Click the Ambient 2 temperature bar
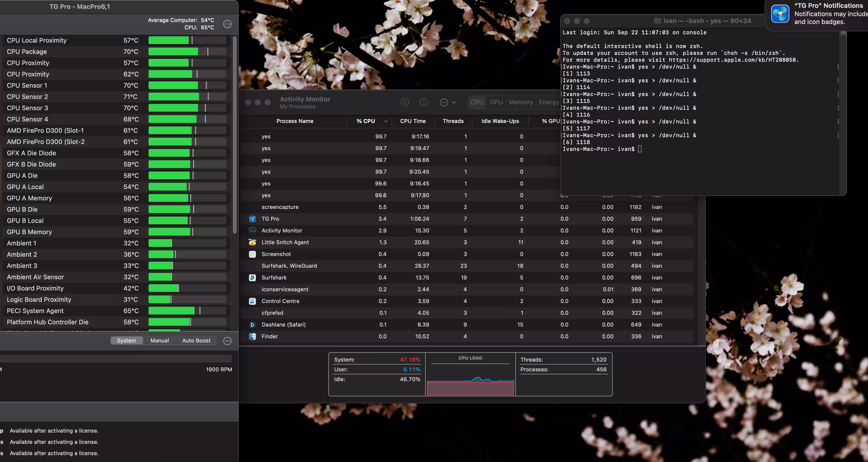The width and height of the screenshot is (868, 462). click(187, 255)
